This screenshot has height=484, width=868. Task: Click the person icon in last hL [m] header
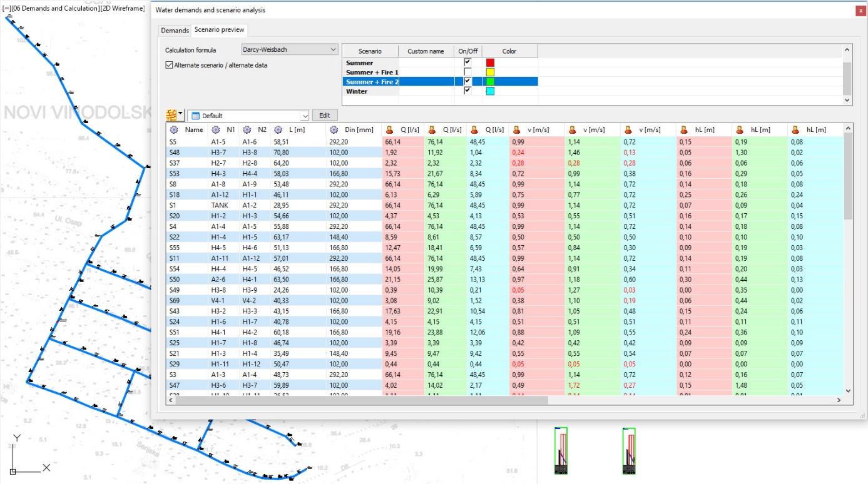pyautogui.click(x=796, y=130)
